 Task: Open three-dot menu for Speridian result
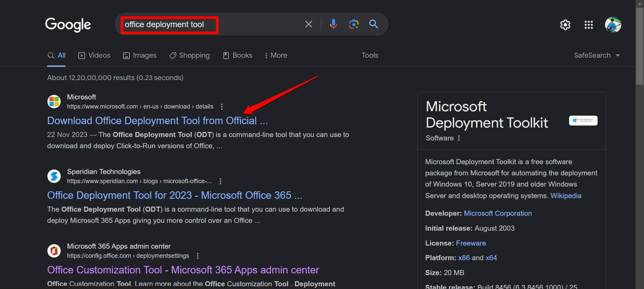[220, 181]
